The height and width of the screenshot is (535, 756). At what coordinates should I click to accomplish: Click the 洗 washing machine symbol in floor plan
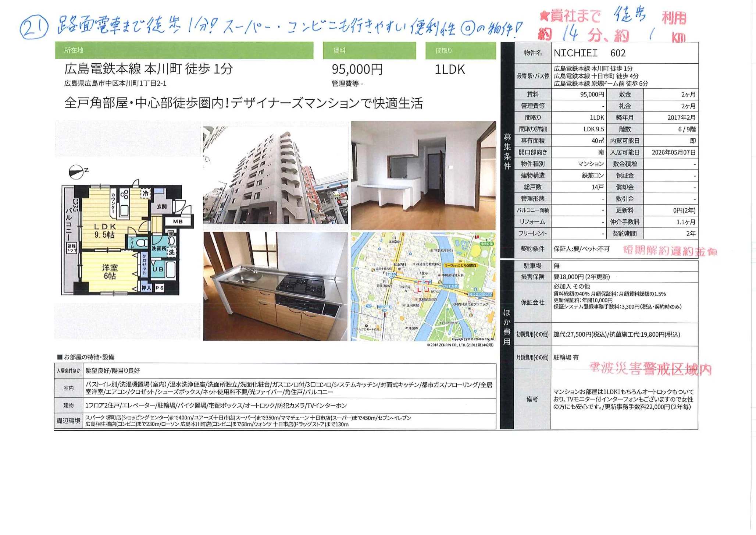(x=172, y=252)
